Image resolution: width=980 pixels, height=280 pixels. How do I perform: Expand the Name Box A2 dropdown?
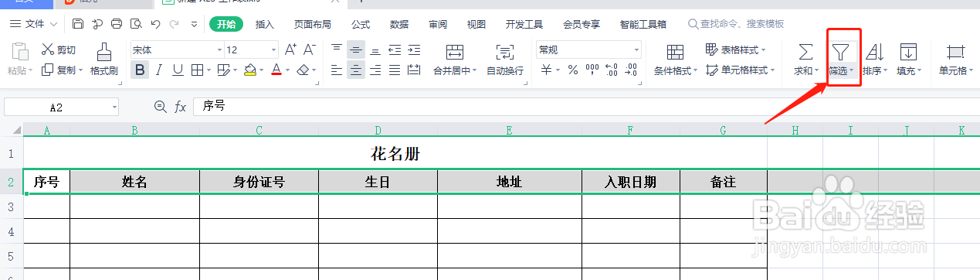click(x=114, y=107)
